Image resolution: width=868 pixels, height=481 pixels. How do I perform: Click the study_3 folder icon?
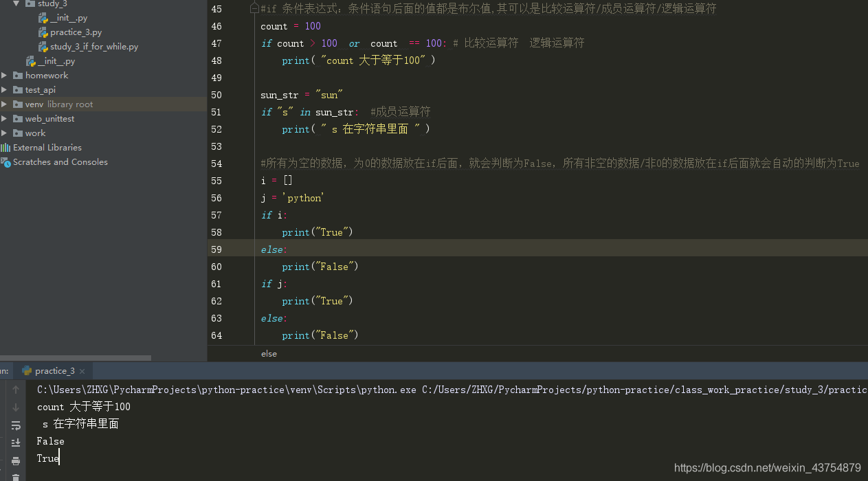click(x=30, y=4)
